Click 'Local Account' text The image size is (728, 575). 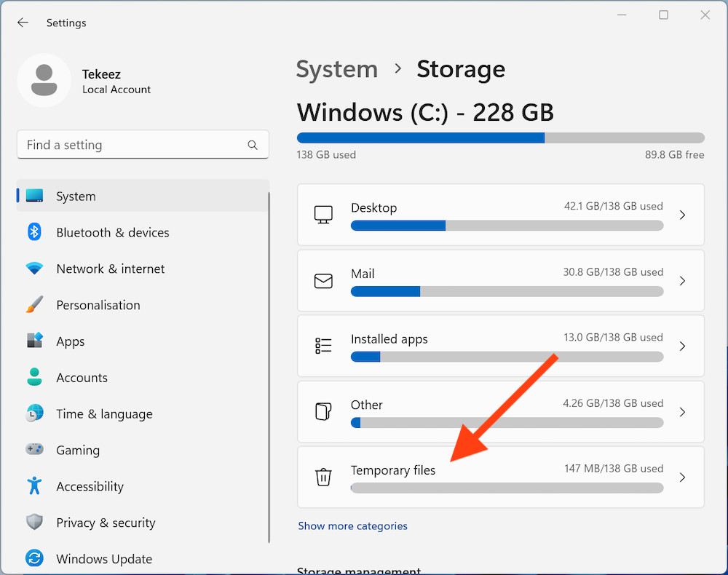pyautogui.click(x=116, y=90)
